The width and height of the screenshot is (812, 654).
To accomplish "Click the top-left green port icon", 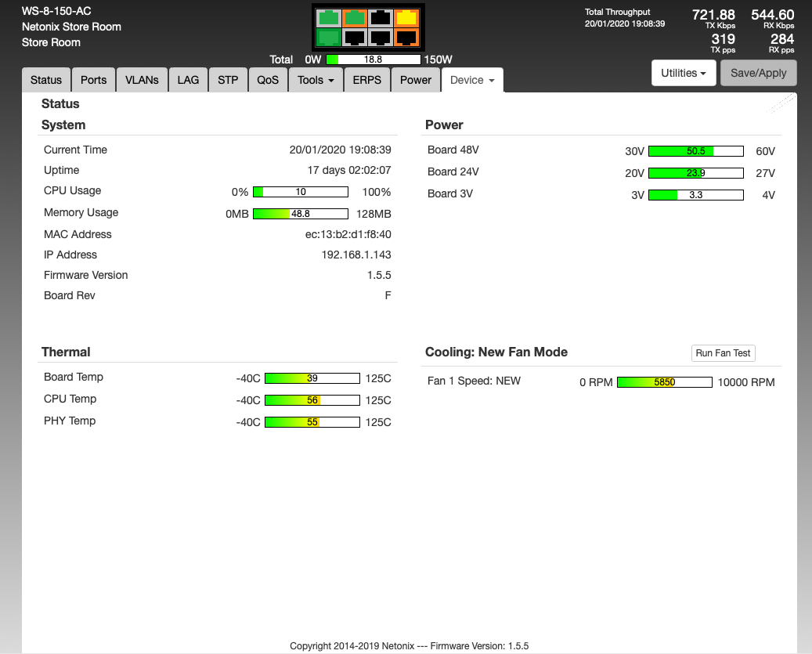I will 329,17.
